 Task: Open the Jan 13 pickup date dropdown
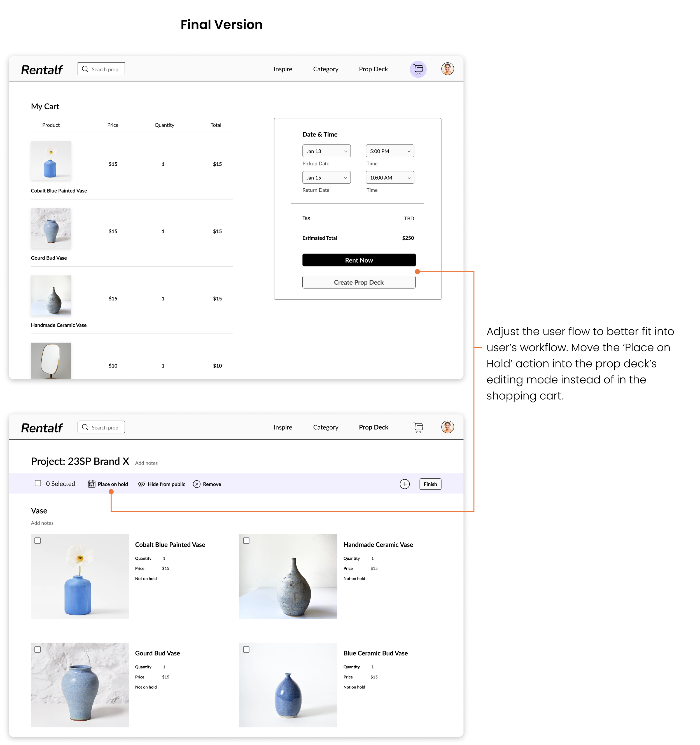[326, 151]
